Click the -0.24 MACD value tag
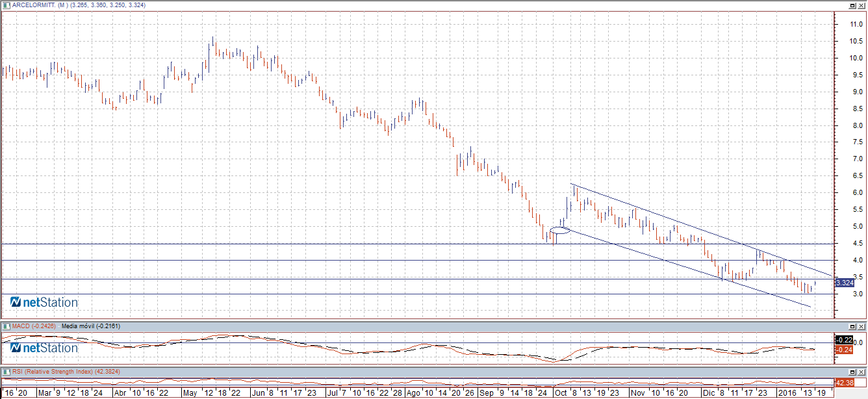Screen dimensions: 868x399 [844, 350]
